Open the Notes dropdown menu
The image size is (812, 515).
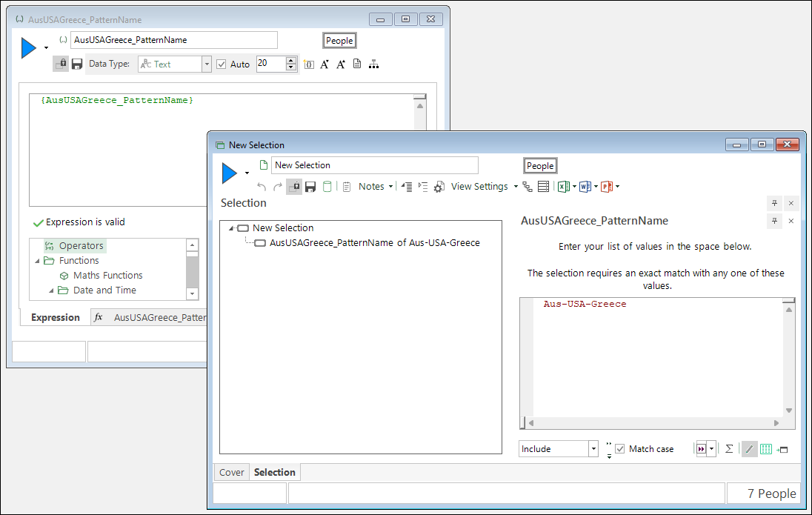click(x=390, y=187)
